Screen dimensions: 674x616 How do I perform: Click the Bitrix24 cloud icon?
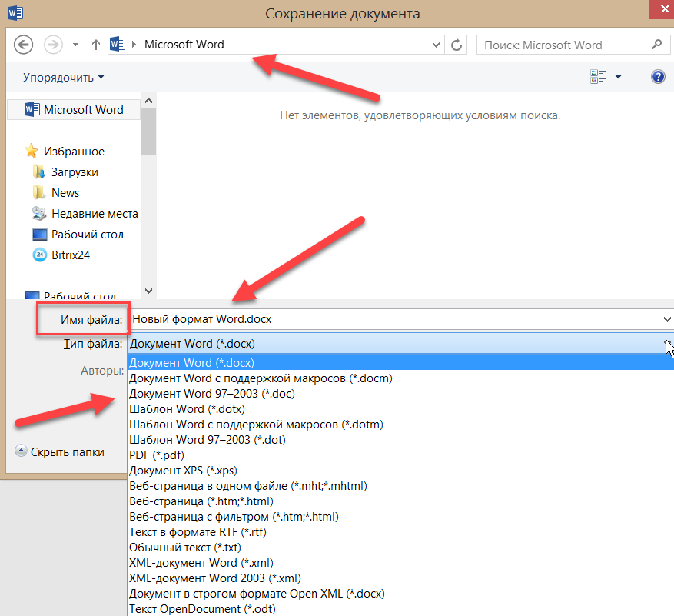(39, 255)
